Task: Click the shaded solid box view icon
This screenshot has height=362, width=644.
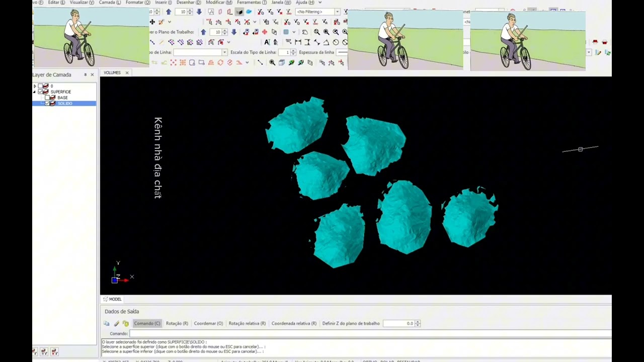Action: click(239, 12)
